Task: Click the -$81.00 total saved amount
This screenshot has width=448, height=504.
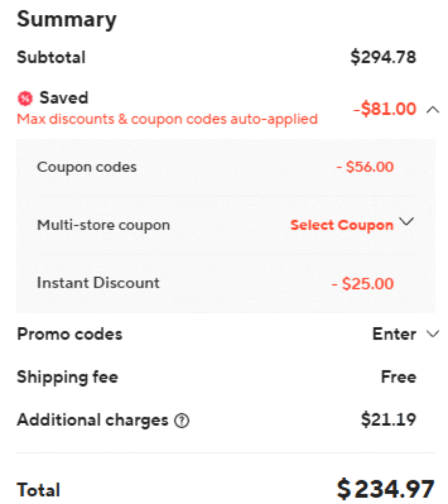Action: click(x=385, y=109)
